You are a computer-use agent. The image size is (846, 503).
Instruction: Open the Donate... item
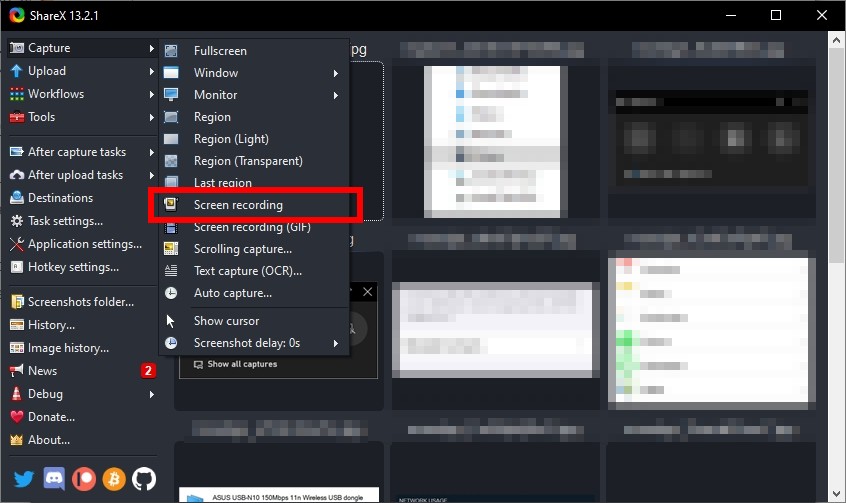click(82, 417)
